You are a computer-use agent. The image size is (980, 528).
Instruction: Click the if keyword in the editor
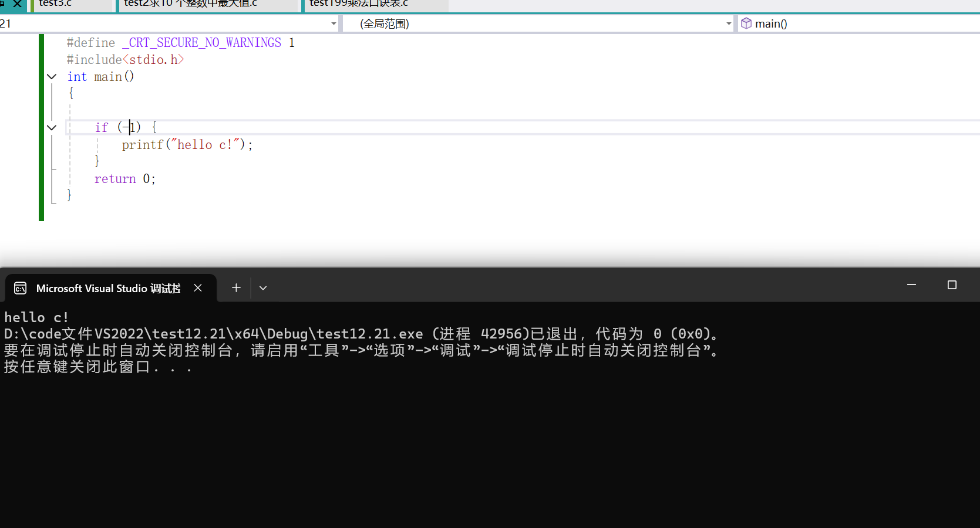click(x=101, y=127)
